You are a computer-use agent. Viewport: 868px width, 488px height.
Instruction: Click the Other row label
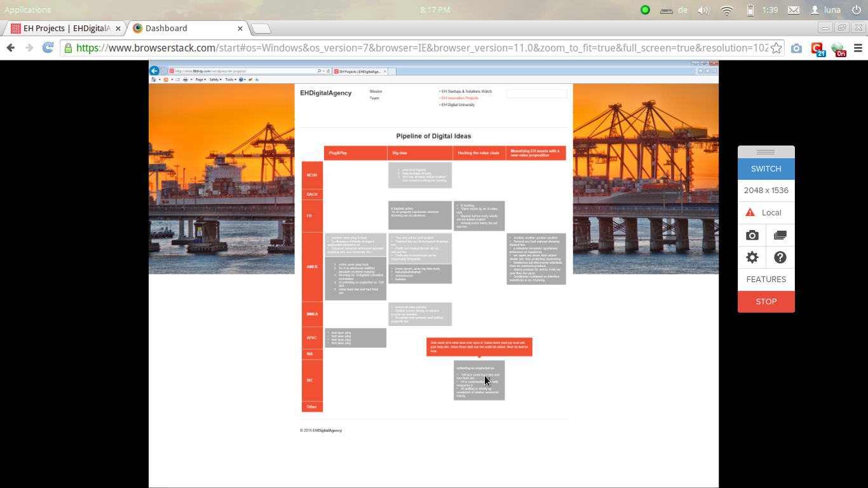coord(312,407)
